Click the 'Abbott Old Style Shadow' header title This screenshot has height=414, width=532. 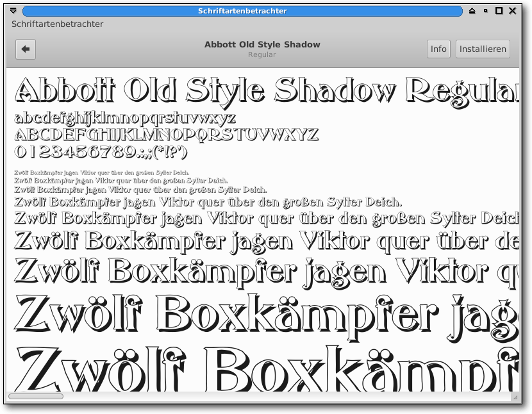(262, 44)
